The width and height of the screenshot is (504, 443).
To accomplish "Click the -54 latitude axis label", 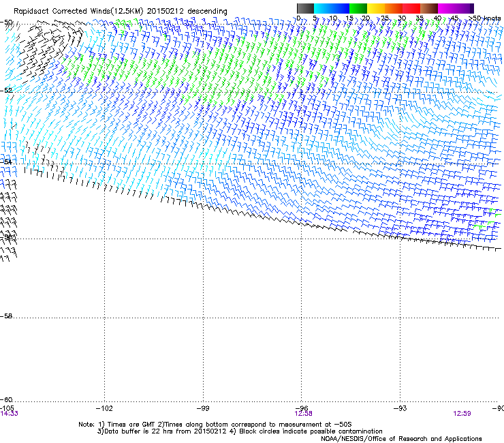I will [x=6, y=162].
